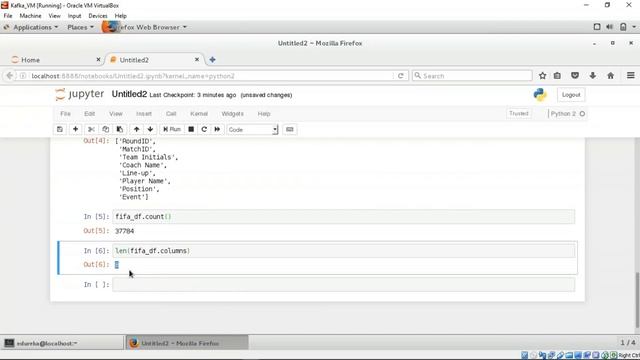Viewport: 640px width, 360px height.
Task: Rename notebook by clicking Untitled2 title
Action: point(129,94)
